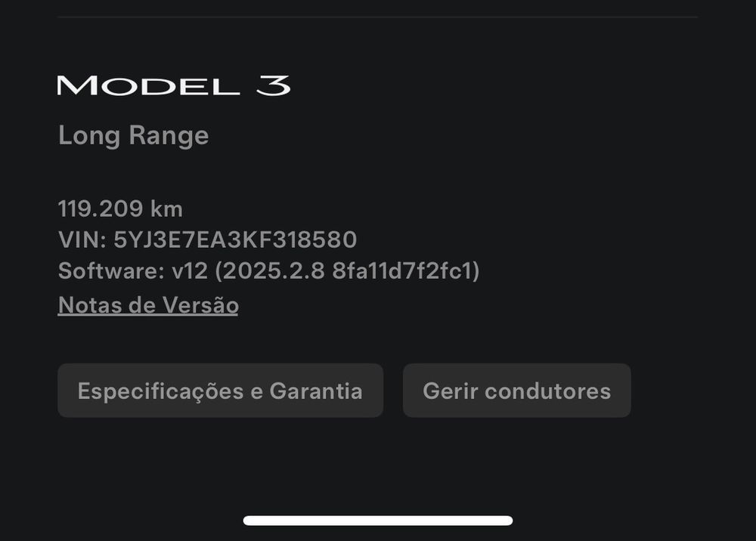The width and height of the screenshot is (756, 541).
Task: Click the "Software:" label
Action: [111, 270]
